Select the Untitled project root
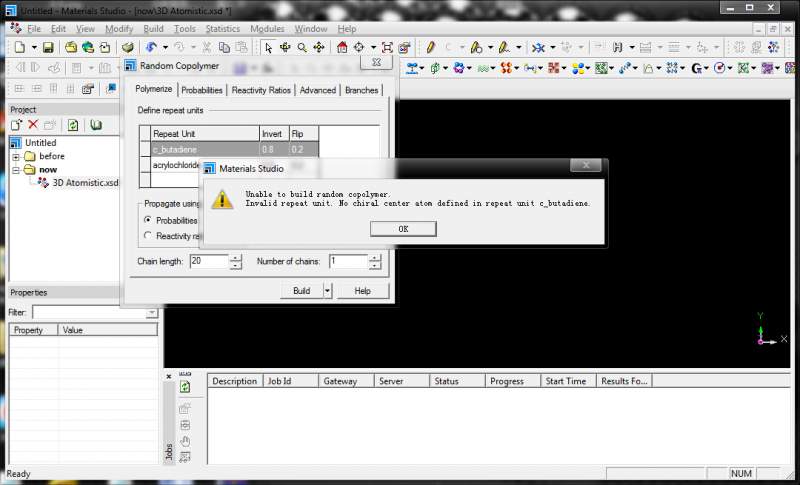This screenshot has width=800, height=485. click(x=40, y=143)
